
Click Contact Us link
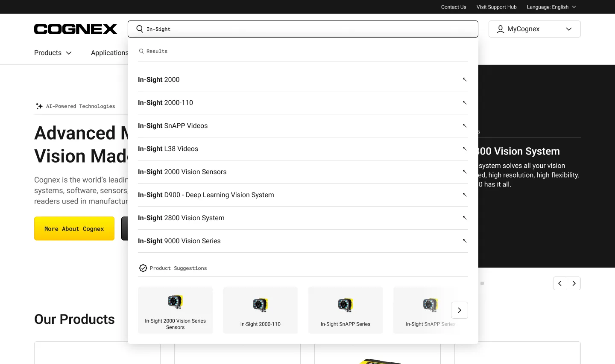click(454, 7)
